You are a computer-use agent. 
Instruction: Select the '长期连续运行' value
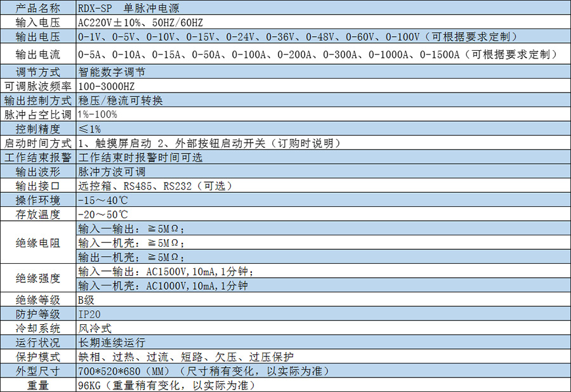112,343
